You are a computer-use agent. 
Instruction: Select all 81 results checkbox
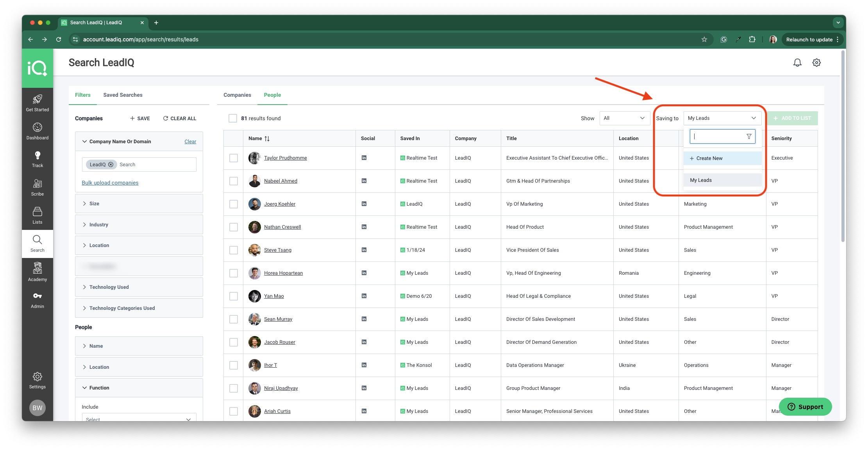[x=233, y=118]
